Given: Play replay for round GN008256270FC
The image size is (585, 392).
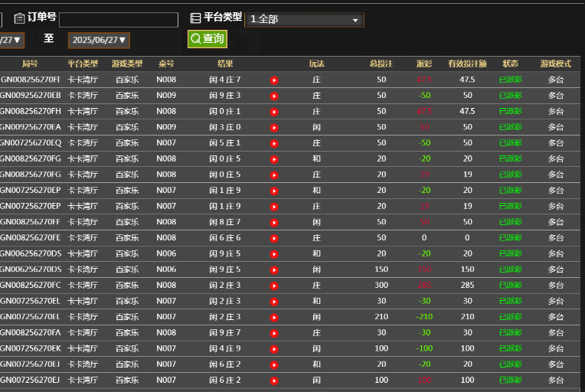Looking at the screenshot, I should pos(274,286).
